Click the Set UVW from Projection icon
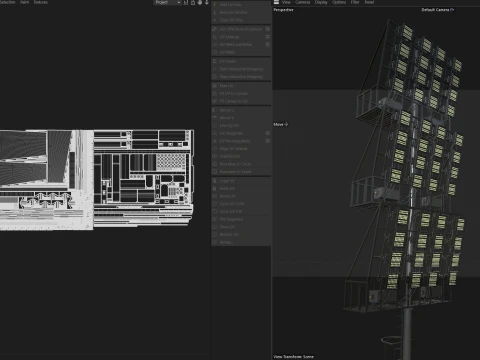The image size is (480, 360). tap(215, 29)
